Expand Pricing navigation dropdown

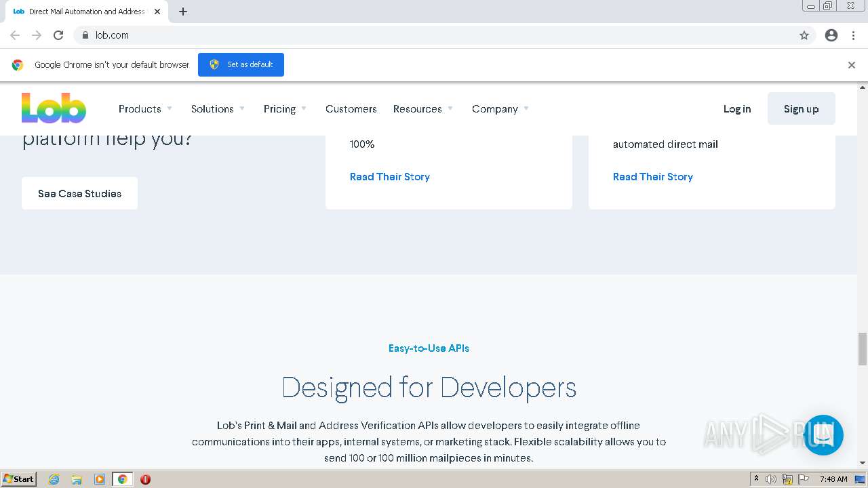point(285,108)
